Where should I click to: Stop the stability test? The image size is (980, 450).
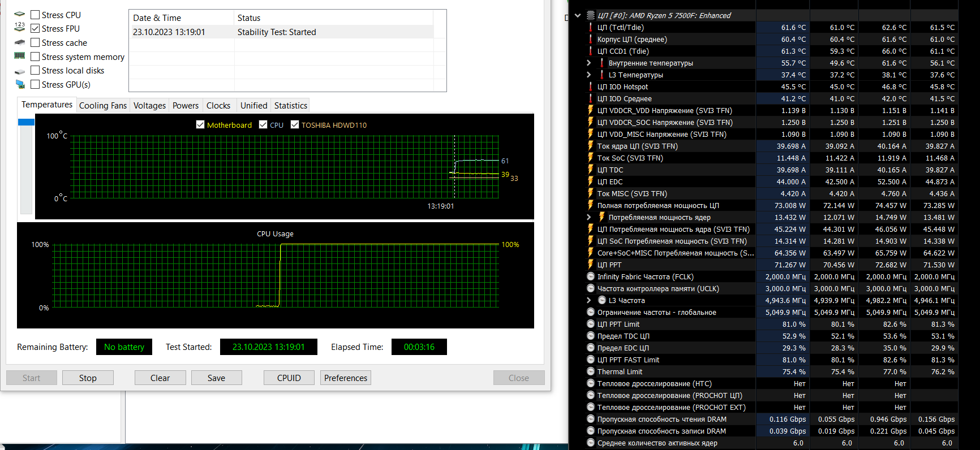click(x=88, y=378)
